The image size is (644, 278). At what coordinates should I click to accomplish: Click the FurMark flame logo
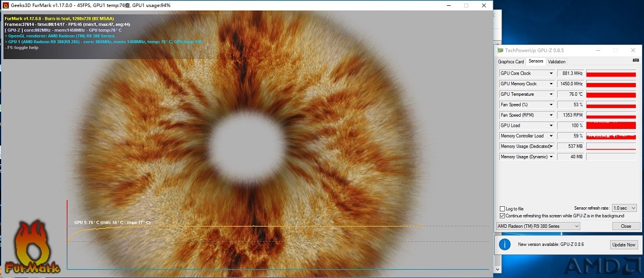click(32, 248)
